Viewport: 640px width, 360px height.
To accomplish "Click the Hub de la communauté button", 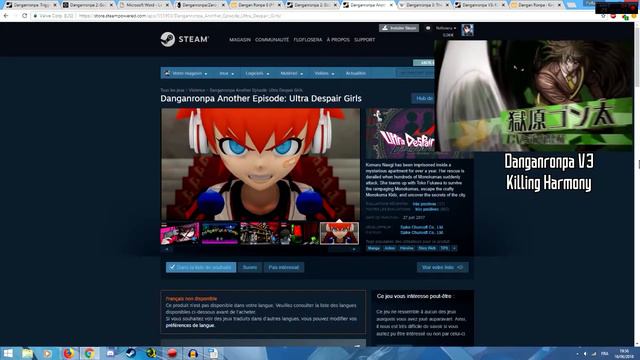I will tap(423, 98).
